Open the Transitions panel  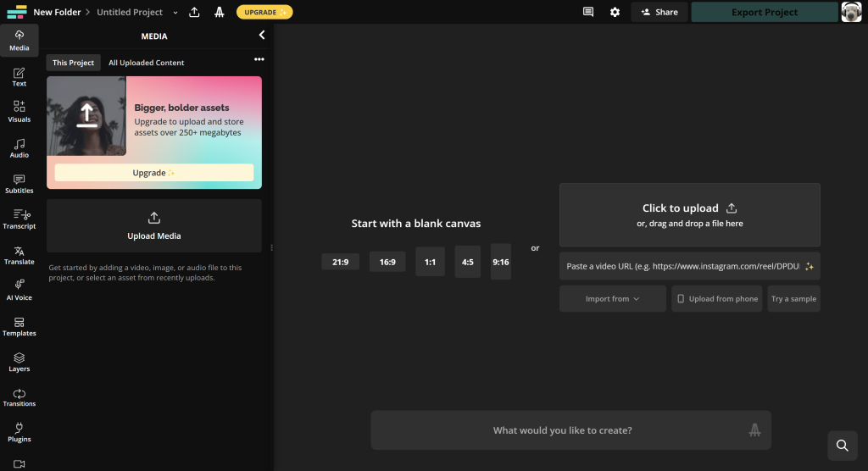pos(19,396)
